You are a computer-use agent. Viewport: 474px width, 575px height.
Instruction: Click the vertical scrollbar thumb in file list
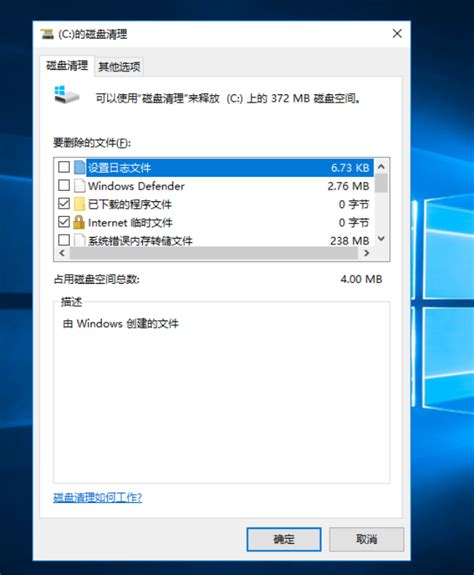[381, 183]
